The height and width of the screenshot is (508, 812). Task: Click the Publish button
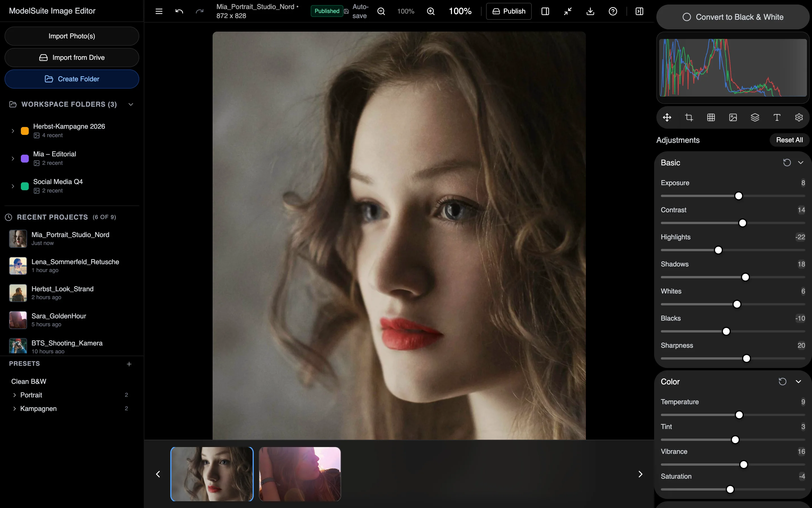coord(509,11)
